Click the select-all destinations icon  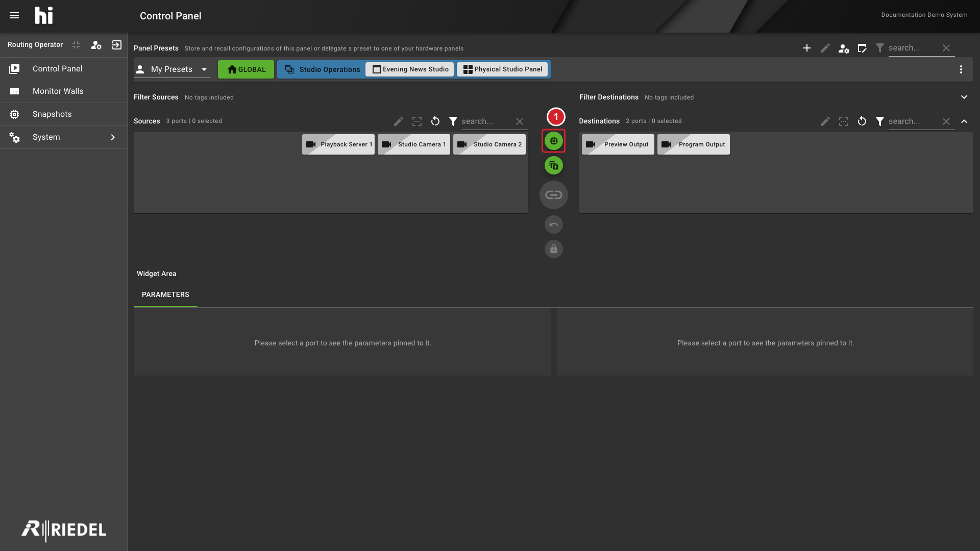coord(844,121)
